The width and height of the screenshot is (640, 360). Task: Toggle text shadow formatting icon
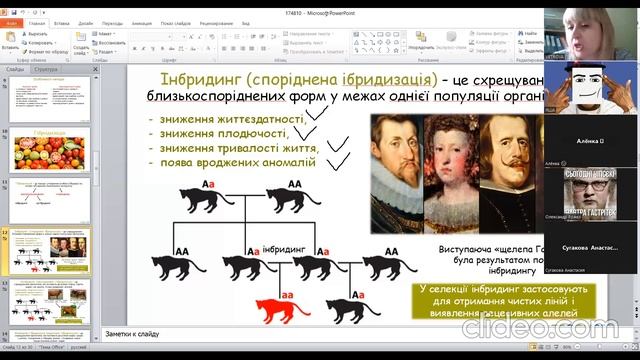coord(162,49)
